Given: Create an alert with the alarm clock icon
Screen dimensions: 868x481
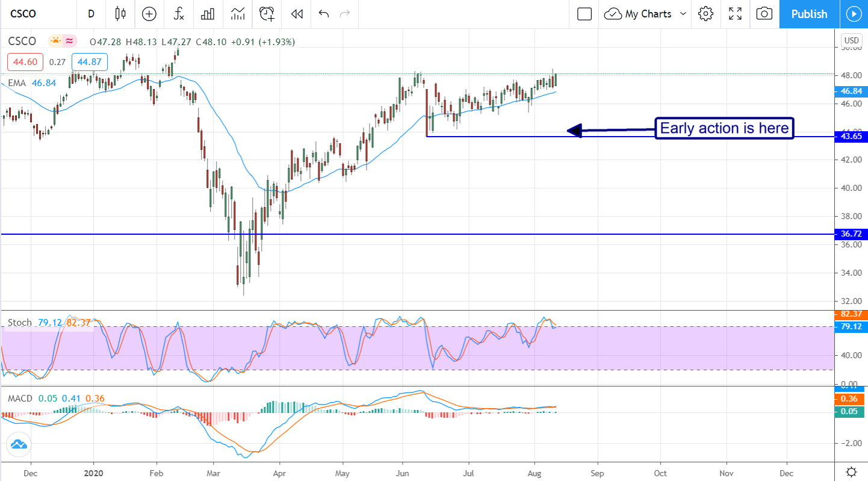Looking at the screenshot, I should click(x=267, y=14).
